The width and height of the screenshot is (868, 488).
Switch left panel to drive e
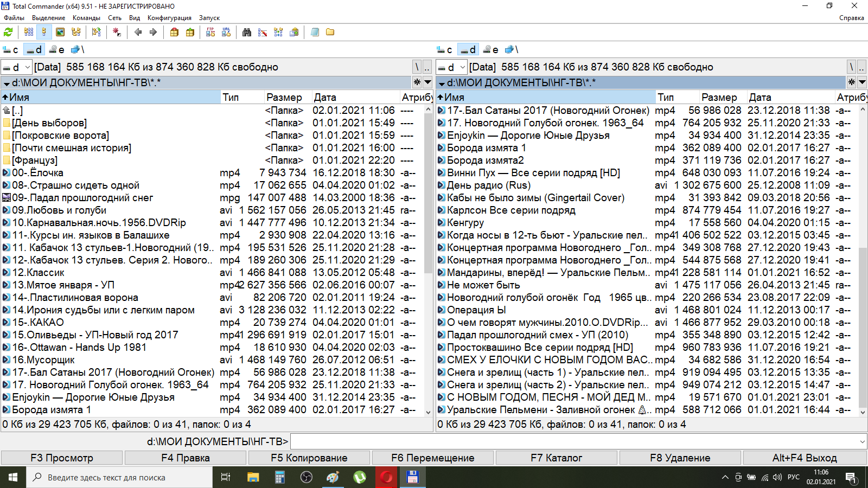pyautogui.click(x=56, y=49)
